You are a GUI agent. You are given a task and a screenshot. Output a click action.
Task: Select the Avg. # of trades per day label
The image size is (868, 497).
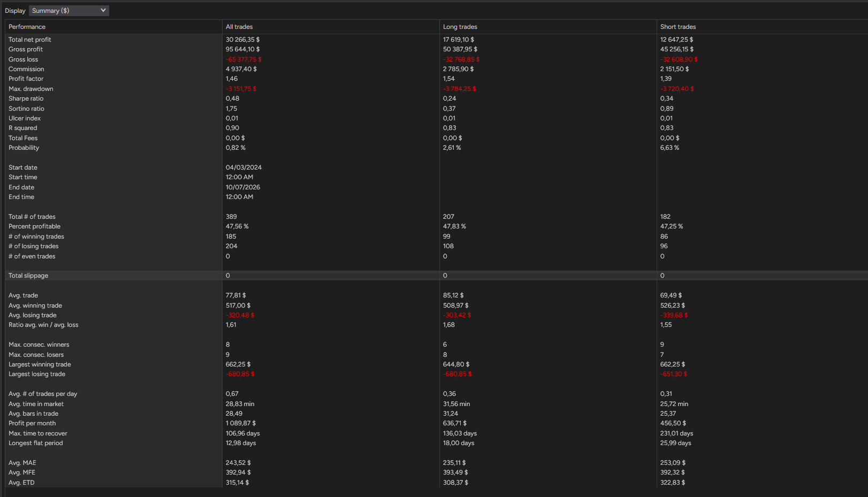43,394
